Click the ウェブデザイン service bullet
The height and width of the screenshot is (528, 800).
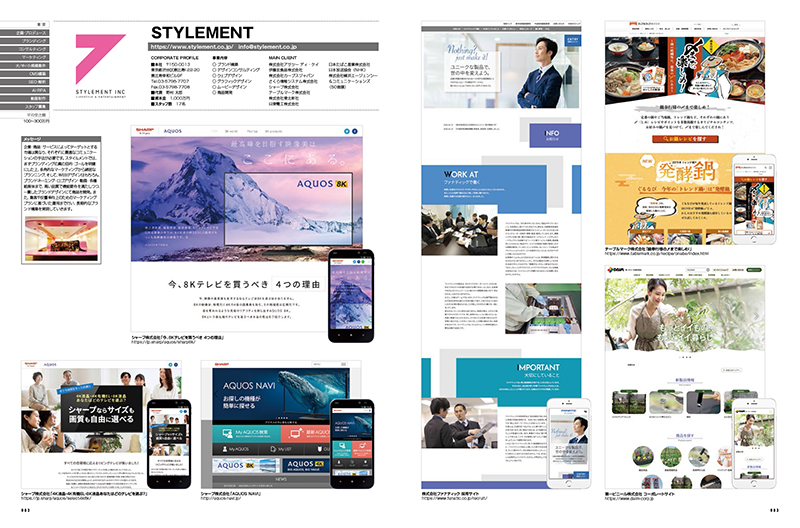228,76
